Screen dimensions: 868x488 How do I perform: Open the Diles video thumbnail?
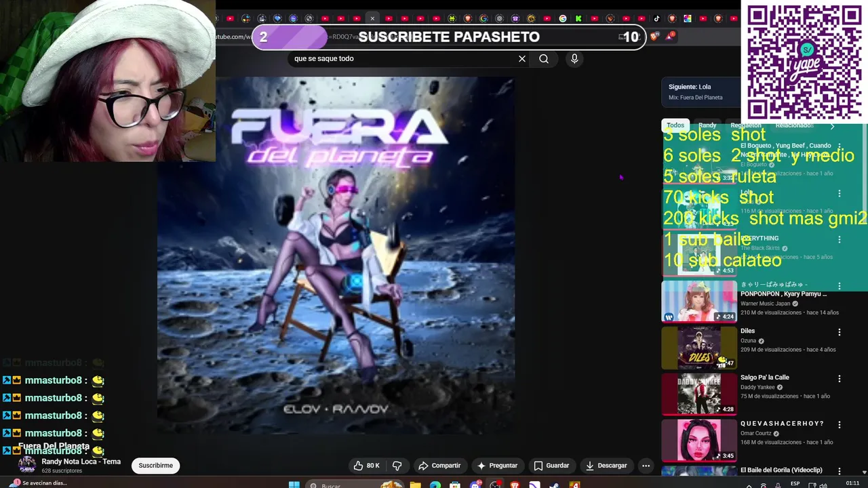coord(699,348)
